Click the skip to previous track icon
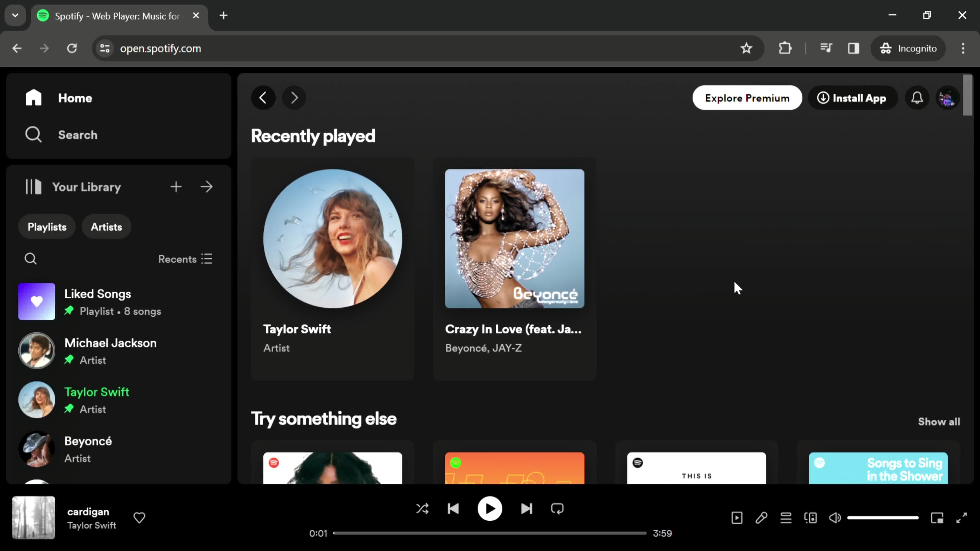 [454, 509]
